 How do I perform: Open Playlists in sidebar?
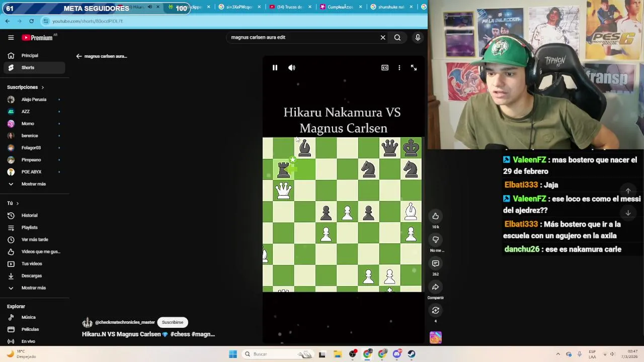34,227
